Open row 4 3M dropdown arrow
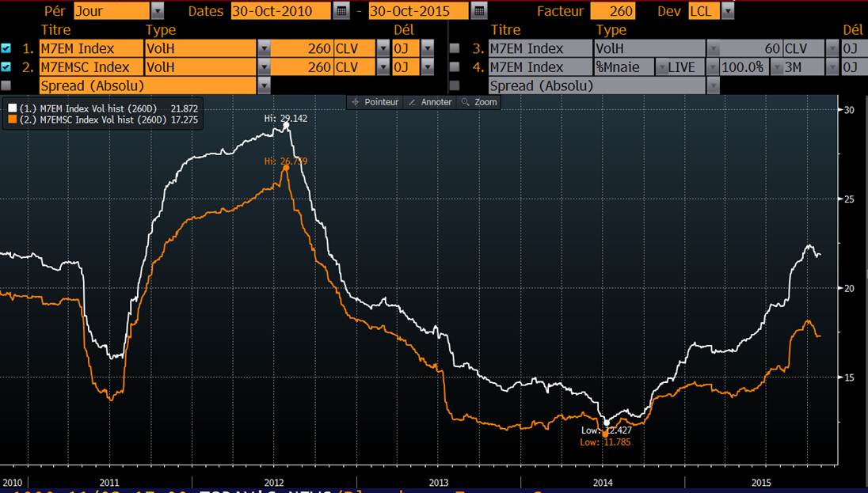The height and width of the screenshot is (493, 868). point(832,67)
